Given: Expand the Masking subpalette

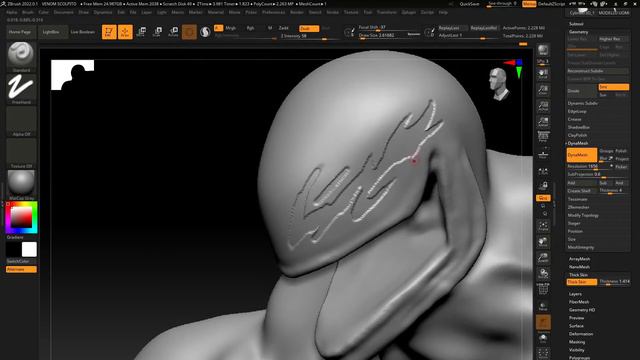Looking at the screenshot, I should tap(577, 342).
